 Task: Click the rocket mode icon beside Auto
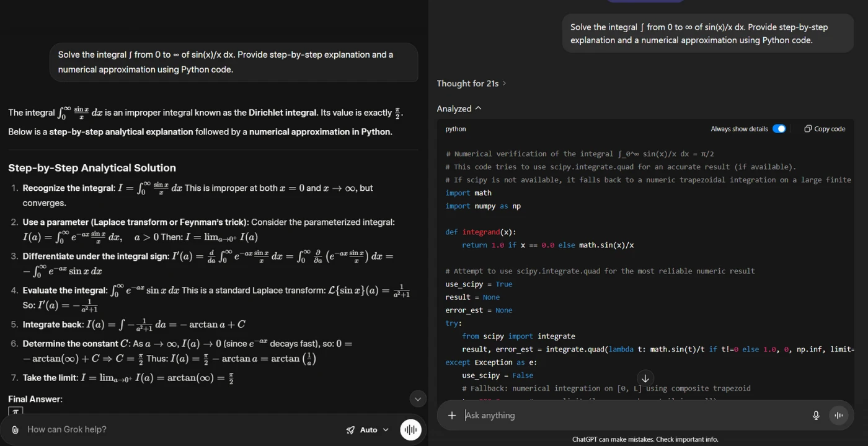click(x=350, y=429)
